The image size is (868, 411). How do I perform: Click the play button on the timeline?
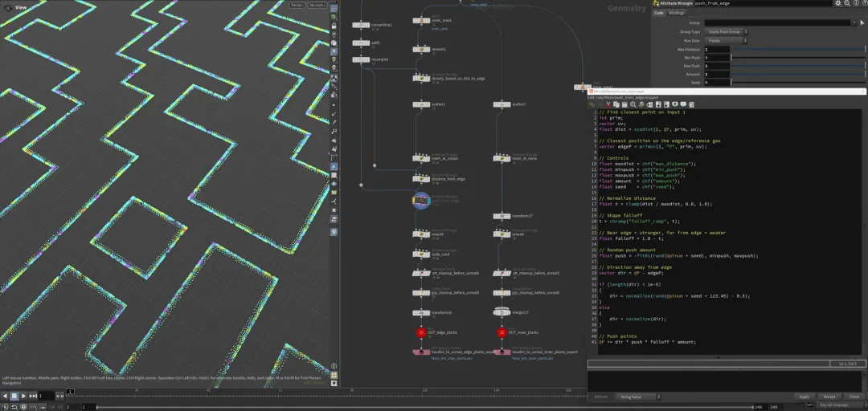[x=23, y=396]
